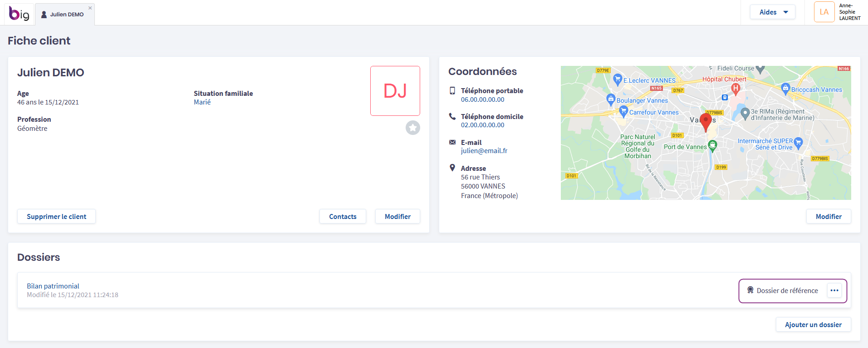Call home number 02.00.00.00.00
This screenshot has width=868, height=348.
[x=483, y=125]
